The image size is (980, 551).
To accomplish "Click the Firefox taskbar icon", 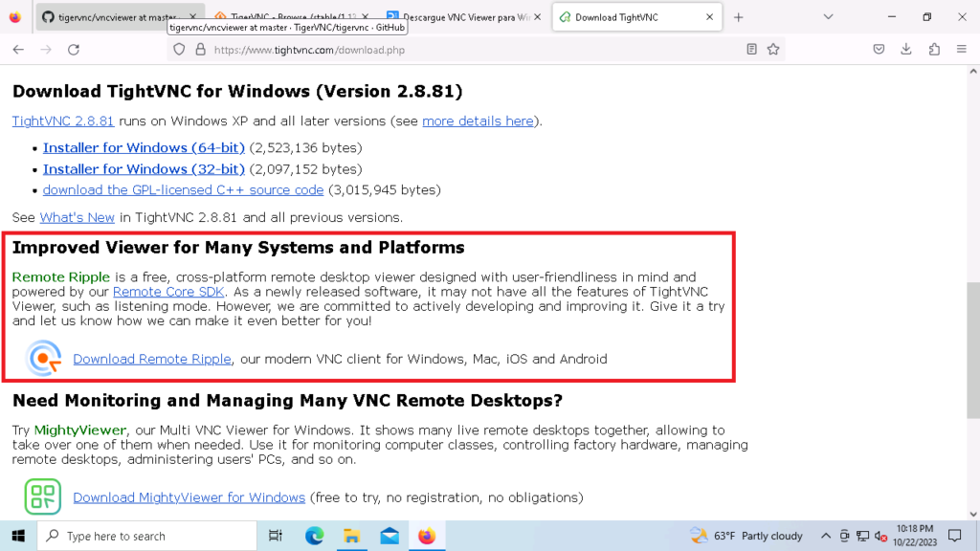I will [427, 536].
